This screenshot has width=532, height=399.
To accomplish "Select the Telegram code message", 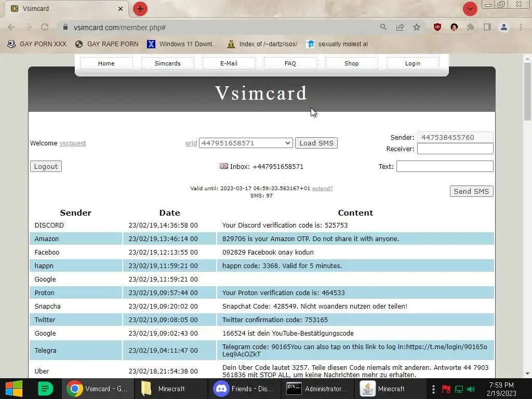I will [354, 351].
